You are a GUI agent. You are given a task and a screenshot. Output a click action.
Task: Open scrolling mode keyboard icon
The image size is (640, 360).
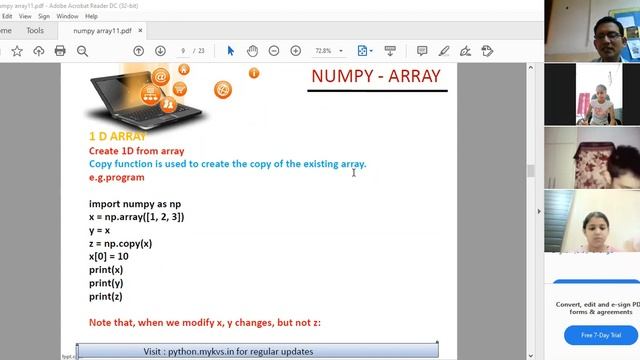pos(390,51)
